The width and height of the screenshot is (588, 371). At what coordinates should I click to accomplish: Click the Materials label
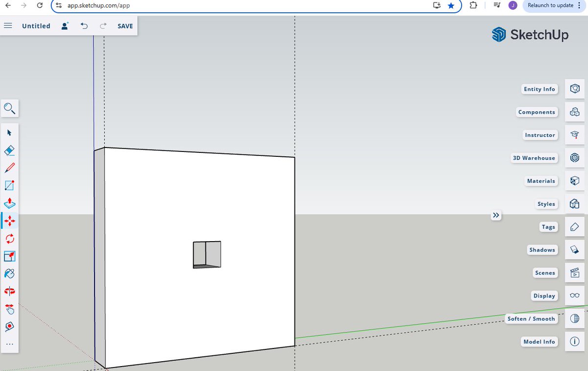[541, 181]
